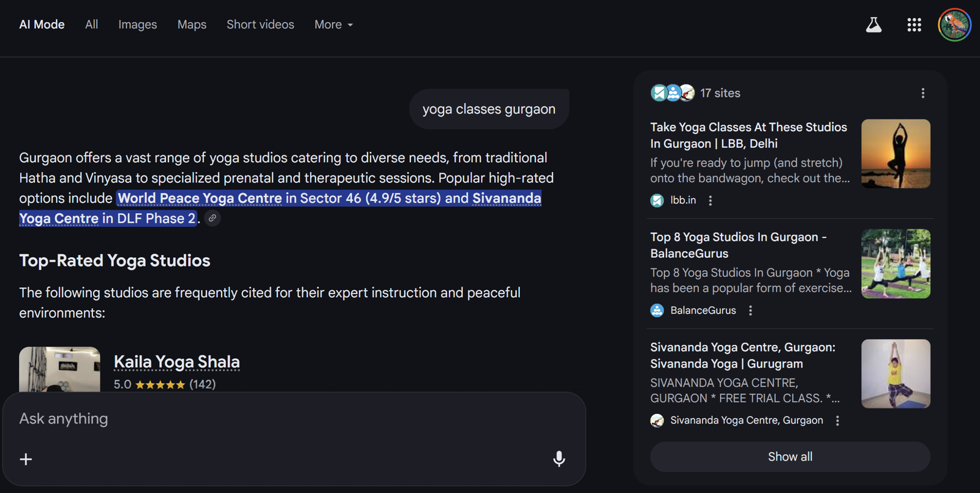
Task: Open Top 8 Yoga Studios BalanceGurus article
Action: click(x=738, y=245)
